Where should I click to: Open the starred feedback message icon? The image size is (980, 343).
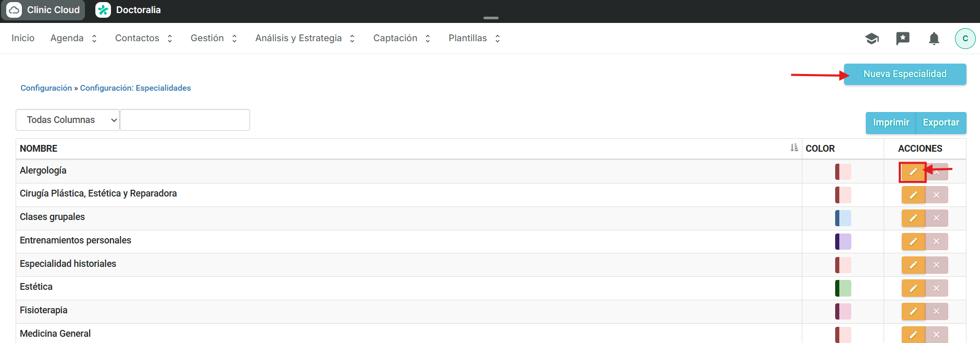(902, 39)
